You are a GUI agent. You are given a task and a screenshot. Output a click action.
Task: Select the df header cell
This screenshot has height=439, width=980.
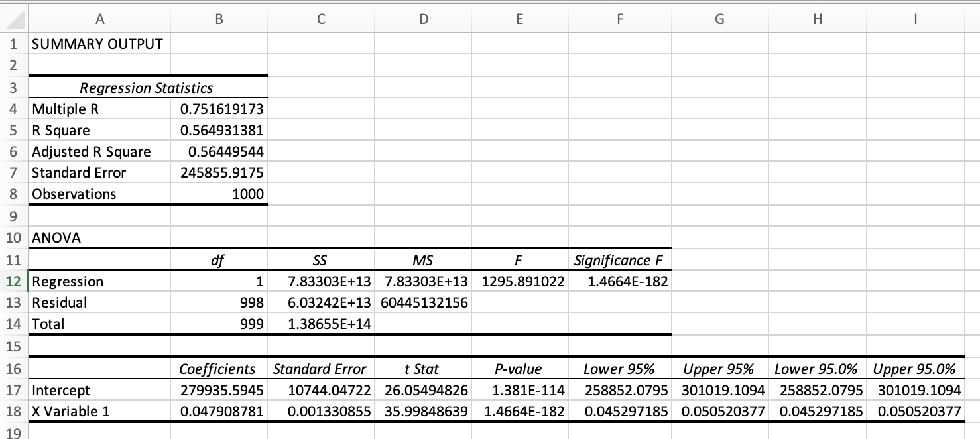[218, 260]
